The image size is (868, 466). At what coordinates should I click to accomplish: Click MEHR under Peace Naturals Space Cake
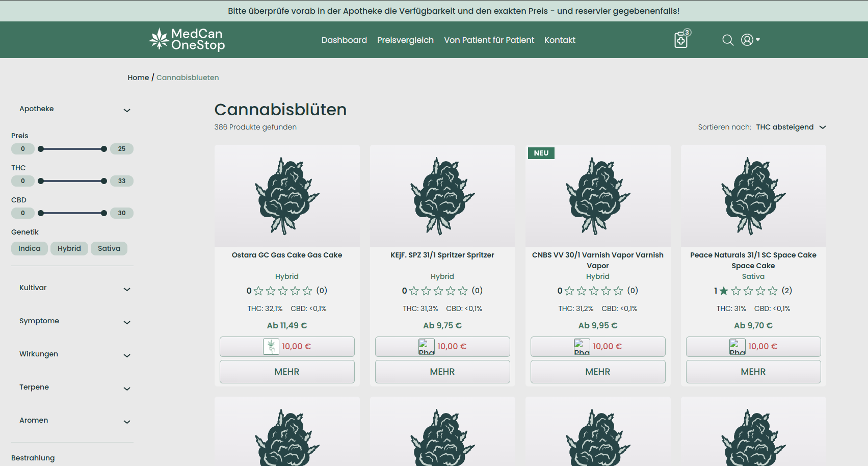coord(753,372)
